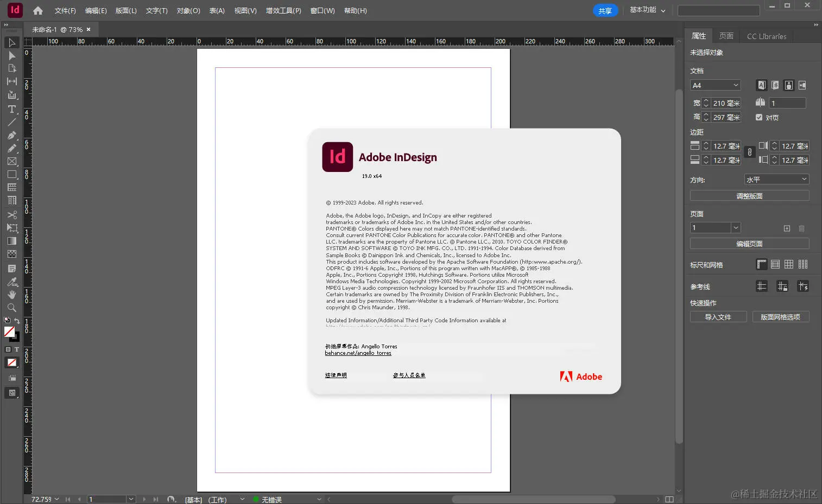Select the Eyedropper tool
Image resolution: width=822 pixels, height=504 pixels.
pos(12,282)
